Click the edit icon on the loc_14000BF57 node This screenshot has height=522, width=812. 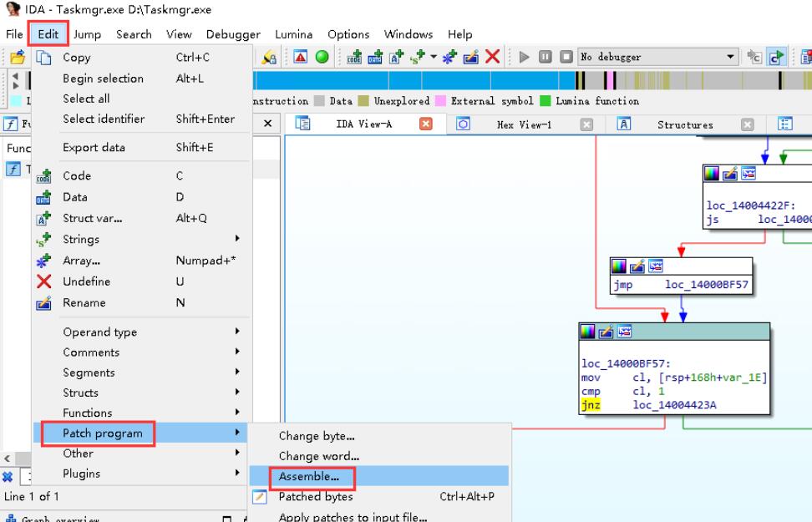[x=606, y=332]
